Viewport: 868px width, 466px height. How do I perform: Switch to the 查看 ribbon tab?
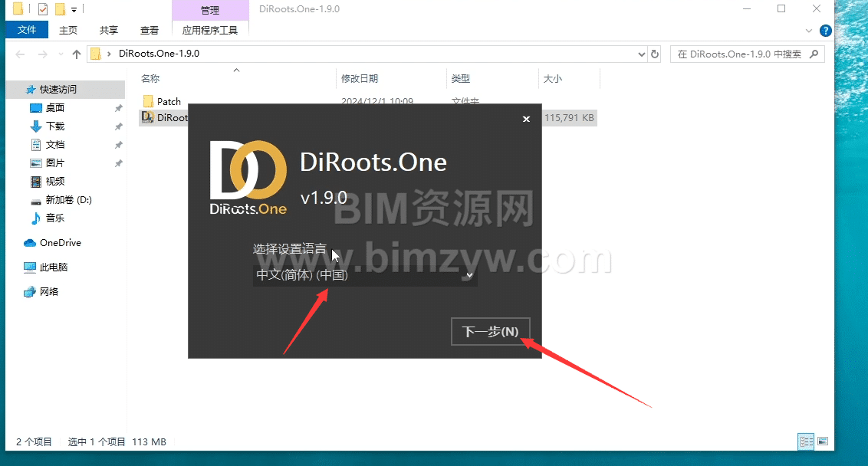149,30
